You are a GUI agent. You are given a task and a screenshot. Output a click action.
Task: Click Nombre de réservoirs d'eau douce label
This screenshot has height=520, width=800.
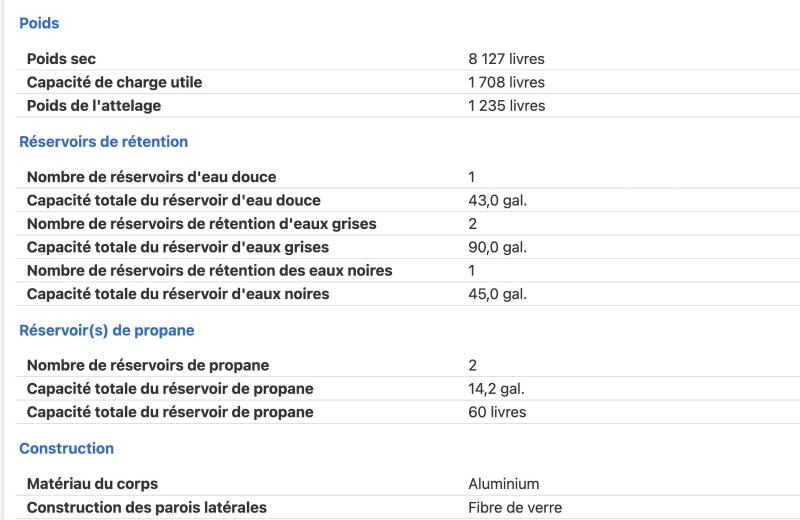(152, 177)
